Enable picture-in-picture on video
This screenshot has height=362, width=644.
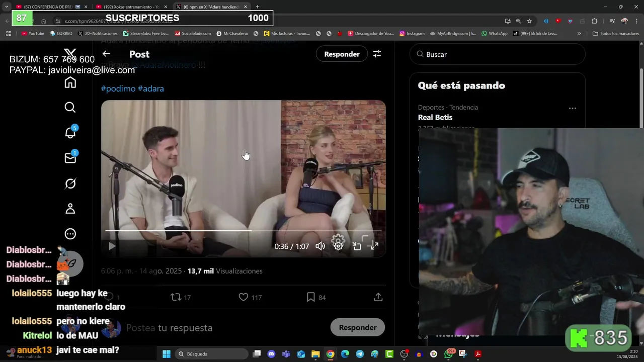(x=357, y=246)
